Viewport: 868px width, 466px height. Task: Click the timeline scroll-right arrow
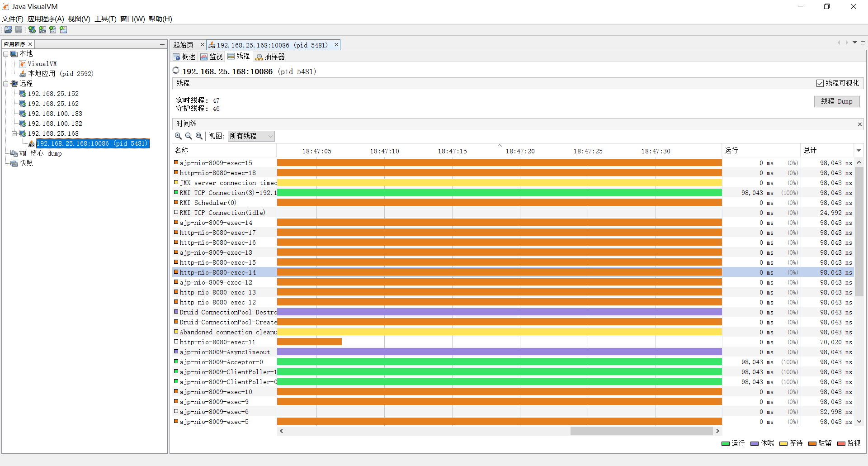click(x=717, y=431)
